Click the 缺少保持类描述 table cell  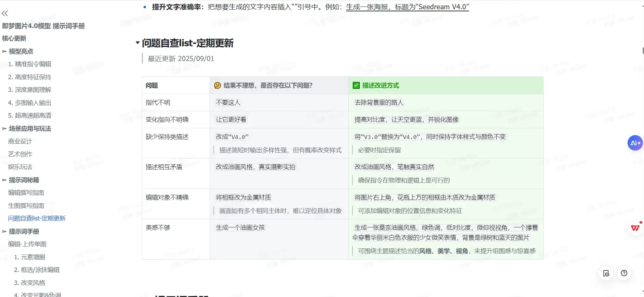(x=176, y=143)
